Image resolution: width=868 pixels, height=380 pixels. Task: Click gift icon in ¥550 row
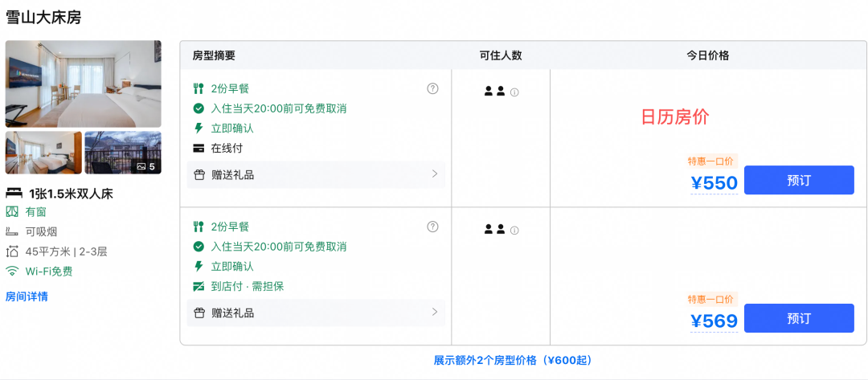click(199, 175)
